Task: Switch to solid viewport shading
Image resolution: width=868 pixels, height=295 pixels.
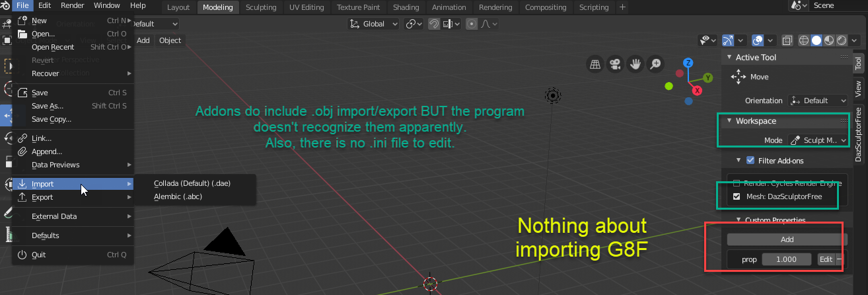Action: [x=816, y=40]
